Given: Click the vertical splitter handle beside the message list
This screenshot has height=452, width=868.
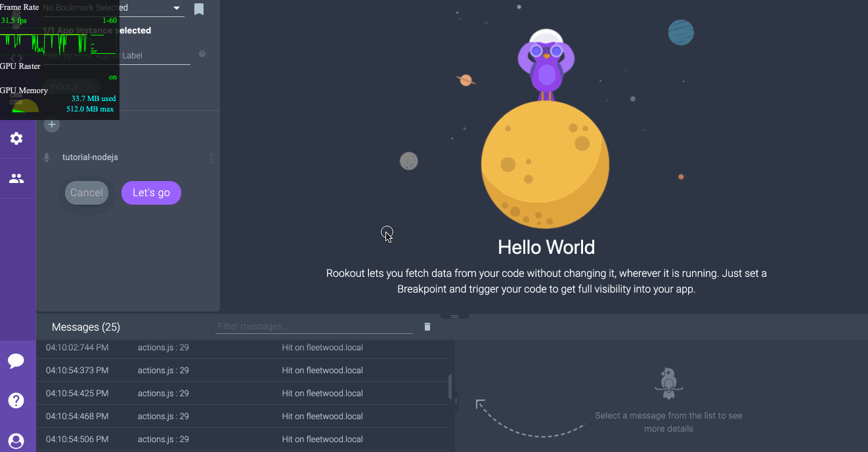Looking at the screenshot, I should [x=455, y=400].
